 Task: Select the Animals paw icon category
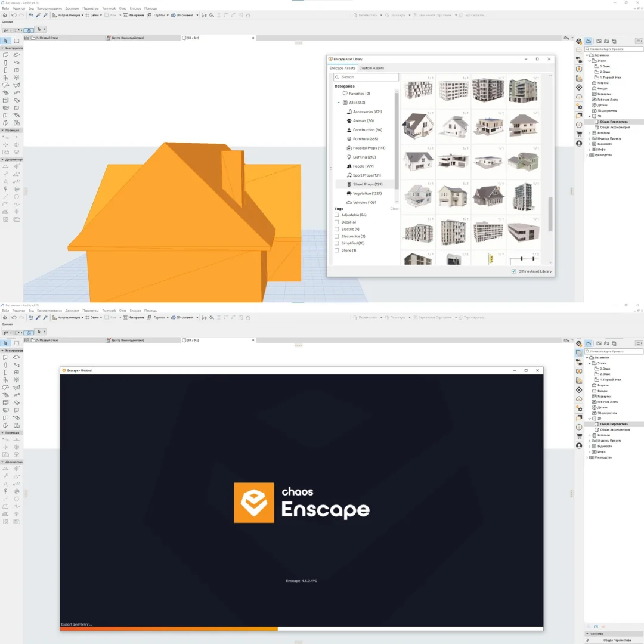(348, 121)
